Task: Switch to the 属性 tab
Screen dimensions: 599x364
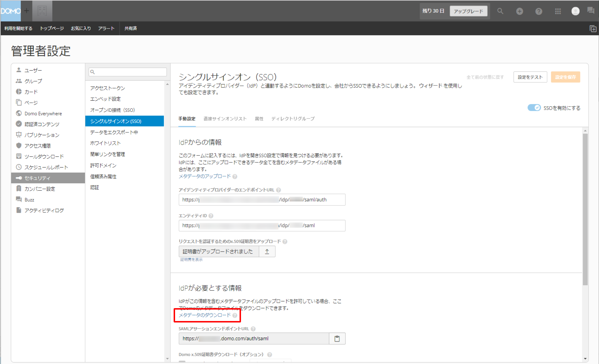Action: (x=259, y=119)
